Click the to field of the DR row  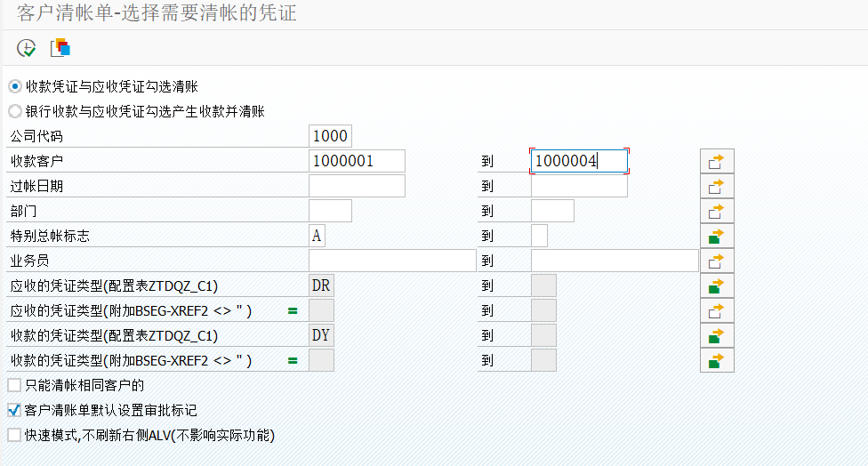pyautogui.click(x=543, y=285)
